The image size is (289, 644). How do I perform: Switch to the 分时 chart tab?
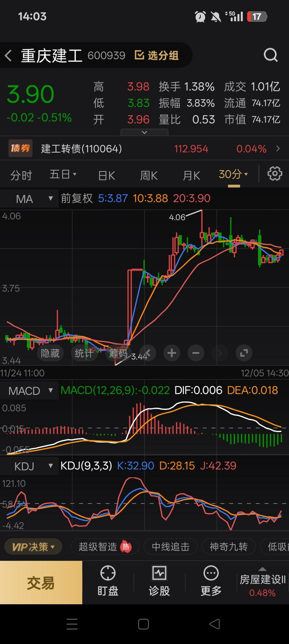click(x=21, y=175)
